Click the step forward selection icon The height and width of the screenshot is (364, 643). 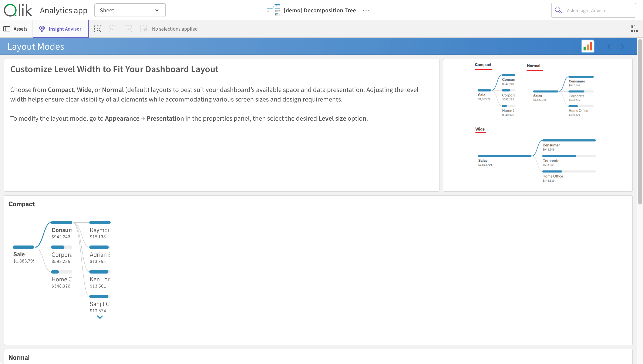128,29
